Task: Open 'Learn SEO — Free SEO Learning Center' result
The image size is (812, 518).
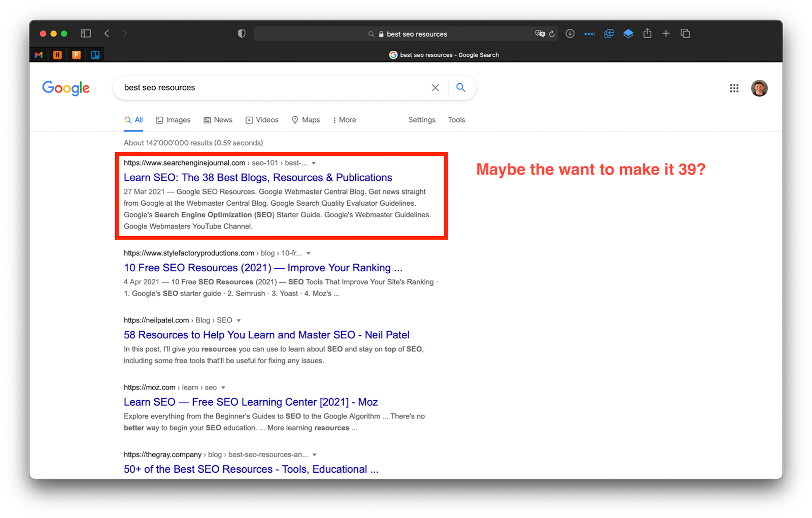Action: [251, 402]
